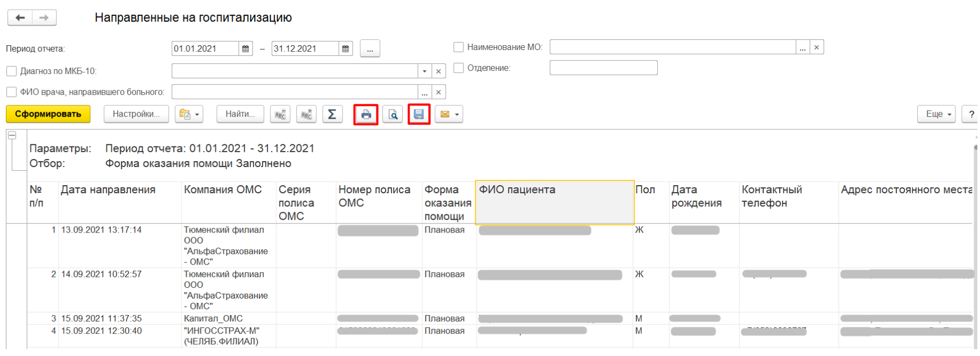Open calendar for start date 01.01.2021
This screenshot has height=356, width=980.
246,49
